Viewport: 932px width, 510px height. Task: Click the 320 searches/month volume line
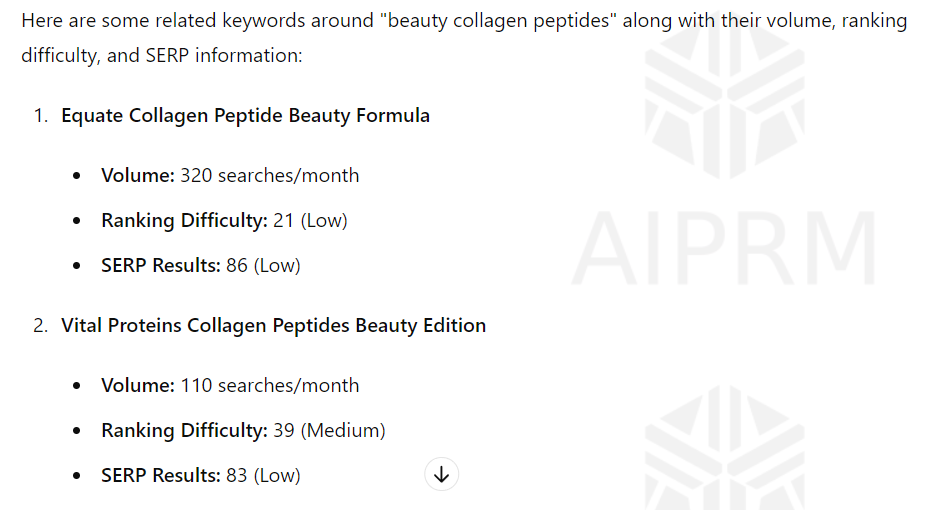click(x=230, y=175)
